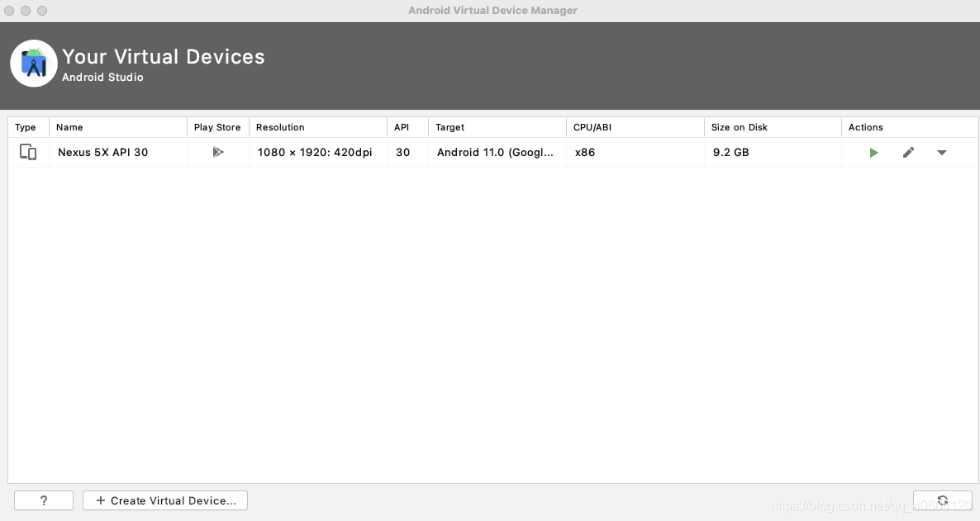
Task: Open help with the question mark button
Action: coord(44,500)
